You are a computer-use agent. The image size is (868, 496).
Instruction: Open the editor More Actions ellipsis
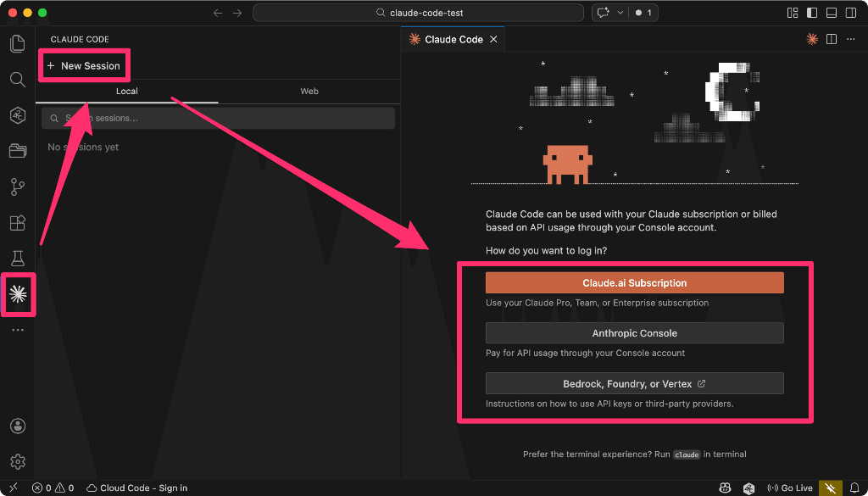(849, 39)
